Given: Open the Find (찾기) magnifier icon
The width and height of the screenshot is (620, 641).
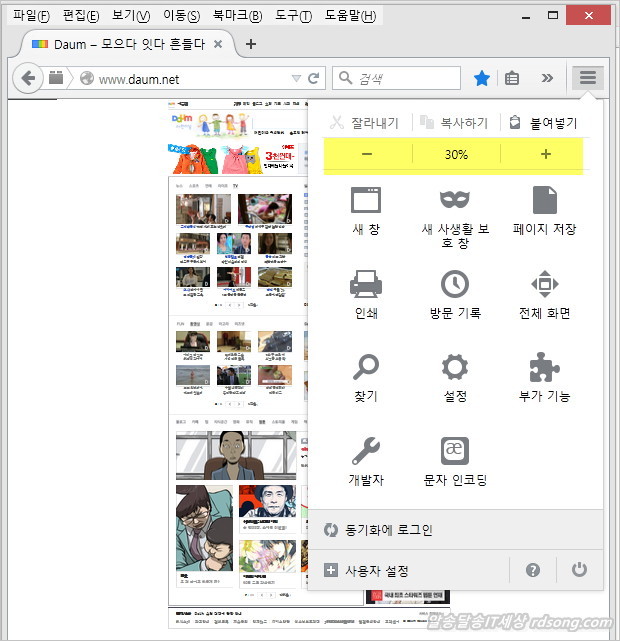Looking at the screenshot, I should pyautogui.click(x=365, y=368).
